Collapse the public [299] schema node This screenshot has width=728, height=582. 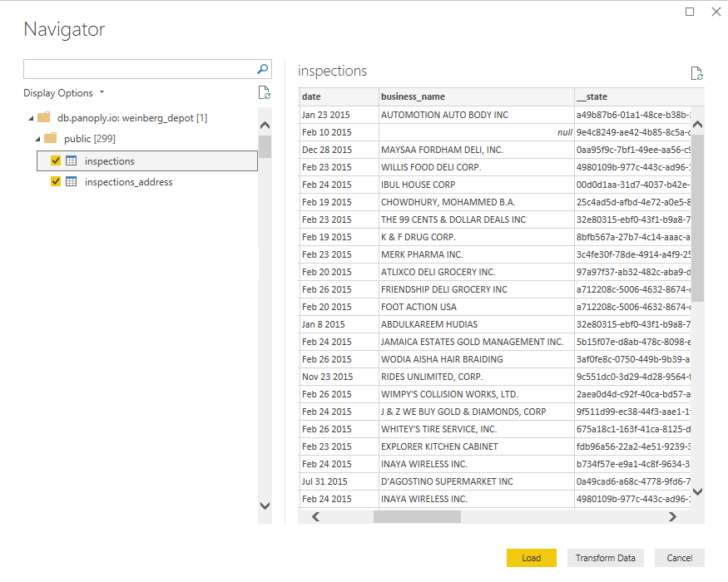tap(37, 139)
